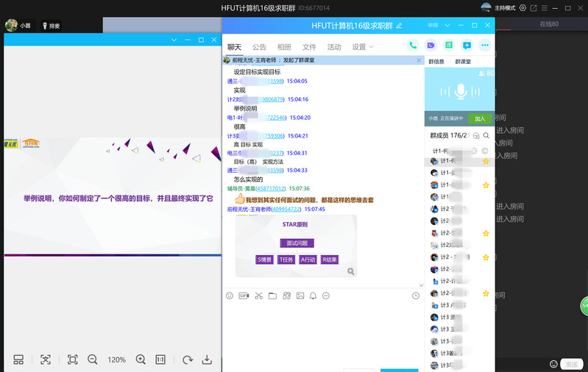Click the STAR原则 image thumbnail in chat
This screenshot has height=372, width=588.
[295, 246]
